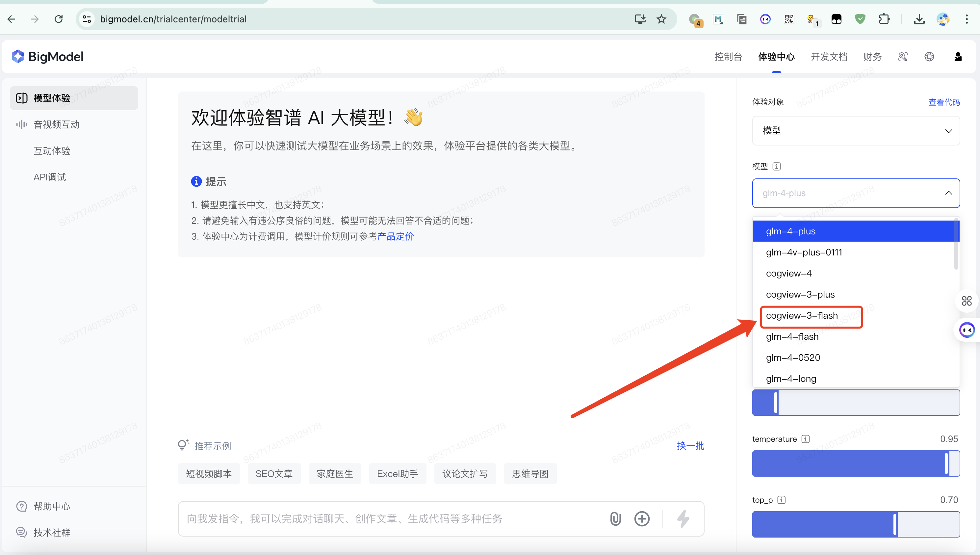Click the plus circle icon in input box
Image resolution: width=980 pixels, height=555 pixels.
coord(642,518)
